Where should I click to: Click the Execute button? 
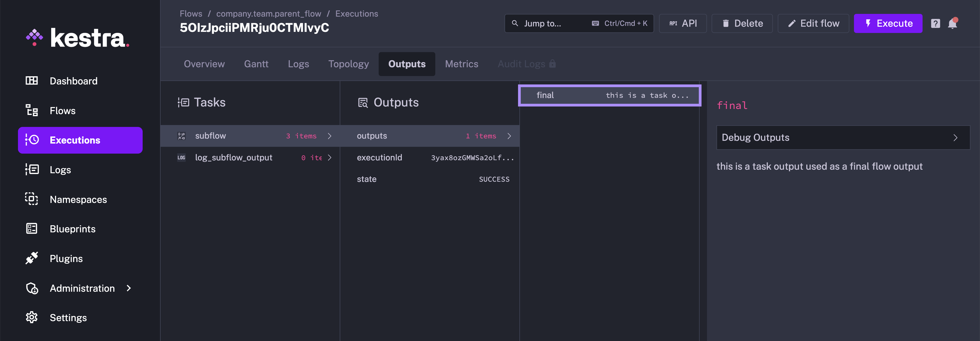(x=888, y=23)
